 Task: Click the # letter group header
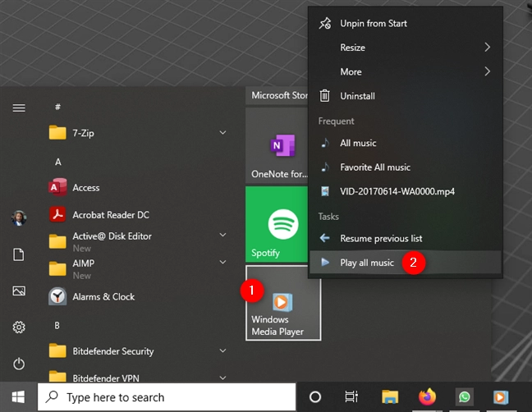(x=57, y=107)
